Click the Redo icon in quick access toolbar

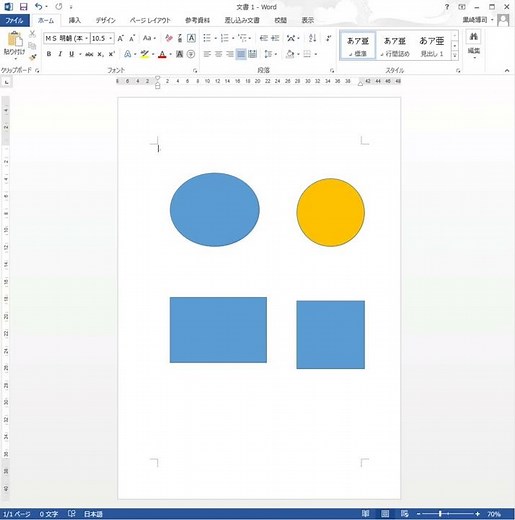coord(59,6)
